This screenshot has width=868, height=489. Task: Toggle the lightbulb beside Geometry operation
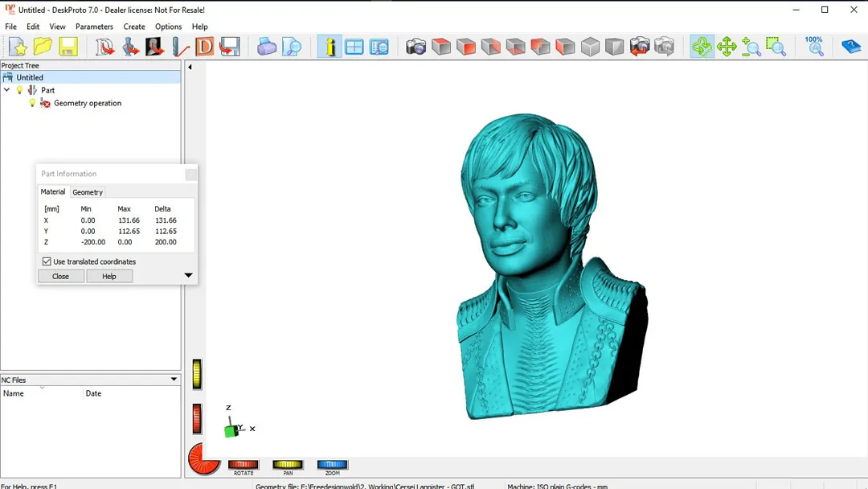pyautogui.click(x=32, y=103)
